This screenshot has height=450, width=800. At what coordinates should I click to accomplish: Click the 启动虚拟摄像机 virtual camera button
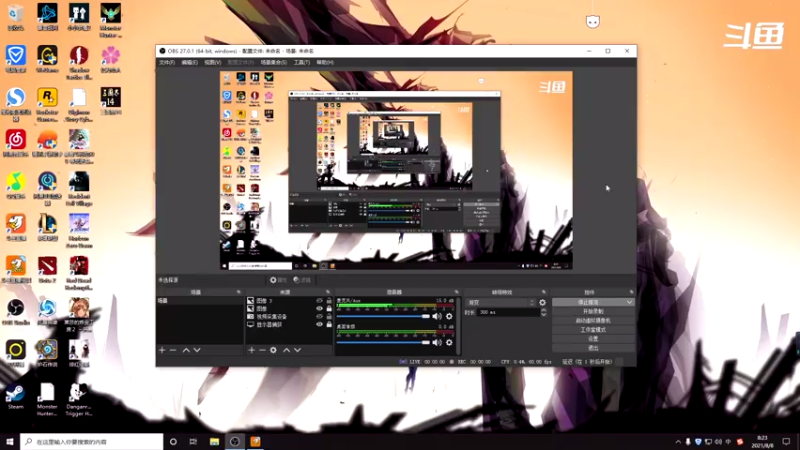593,321
